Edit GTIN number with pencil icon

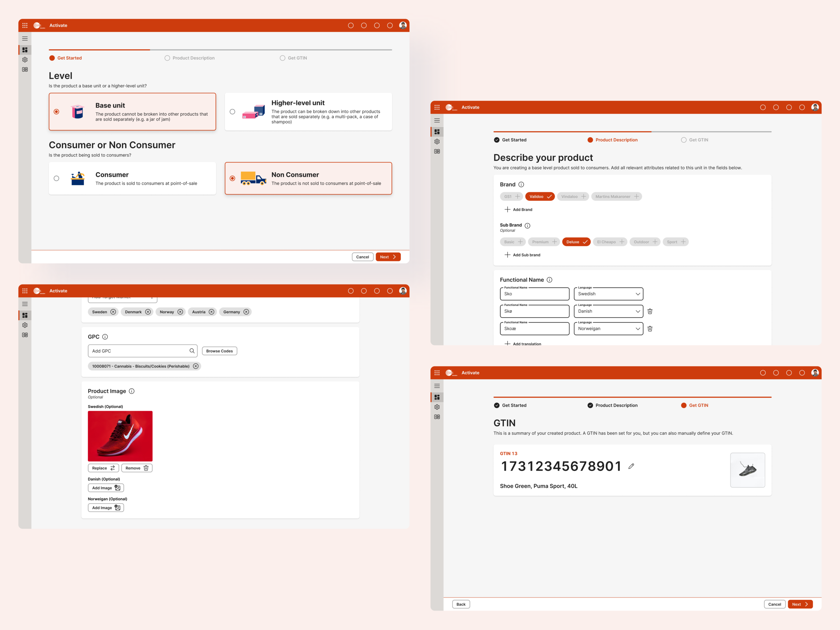pyautogui.click(x=631, y=466)
